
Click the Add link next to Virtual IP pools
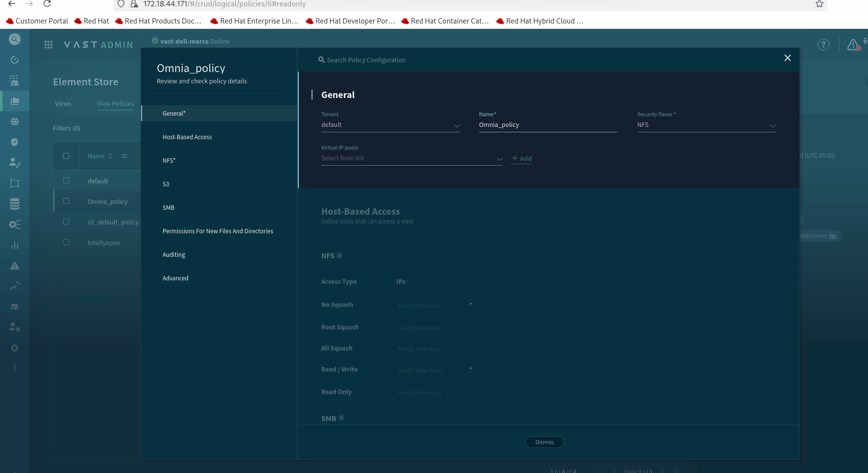click(x=522, y=158)
